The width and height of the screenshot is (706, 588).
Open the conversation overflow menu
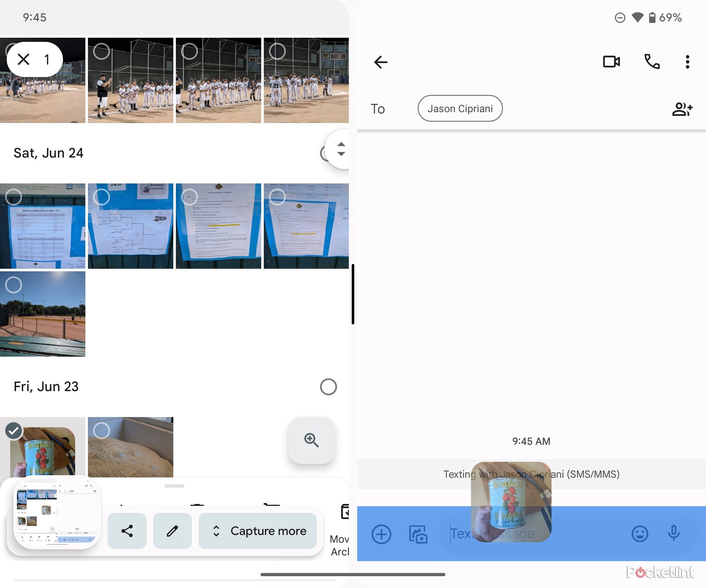[687, 61]
